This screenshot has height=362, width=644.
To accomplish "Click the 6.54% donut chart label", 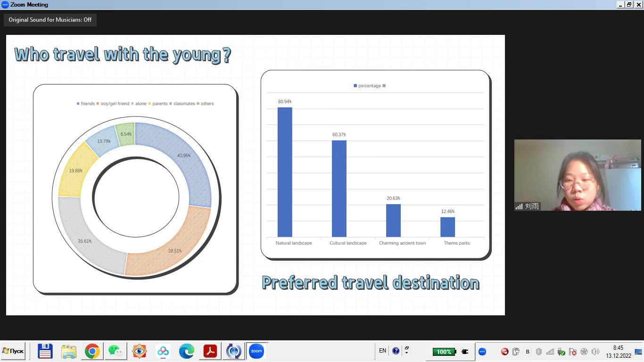I will (126, 134).
